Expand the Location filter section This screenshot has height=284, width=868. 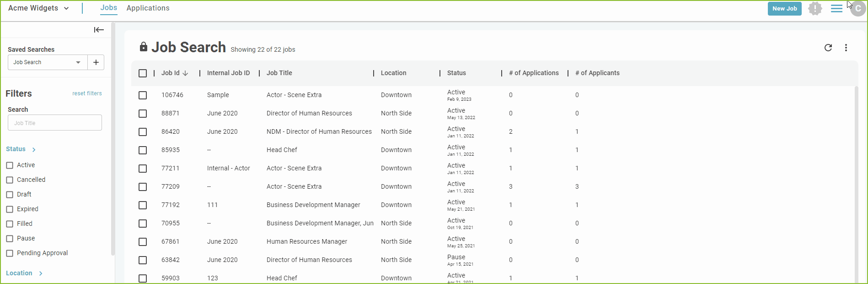pyautogui.click(x=24, y=273)
